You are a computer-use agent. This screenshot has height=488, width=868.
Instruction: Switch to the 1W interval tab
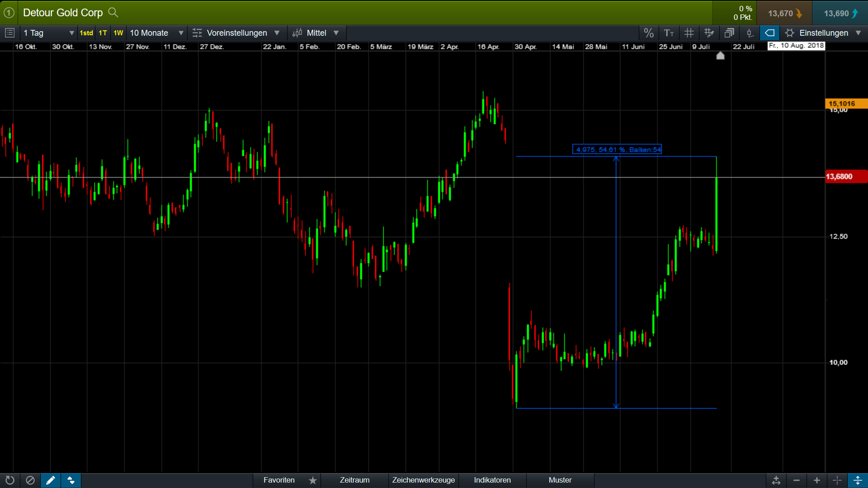[118, 33]
